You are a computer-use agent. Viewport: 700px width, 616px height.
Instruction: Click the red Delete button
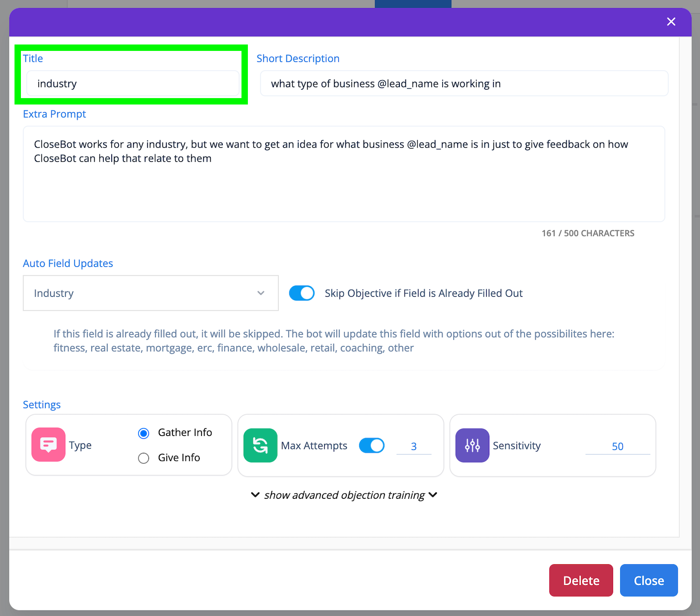pos(581,580)
